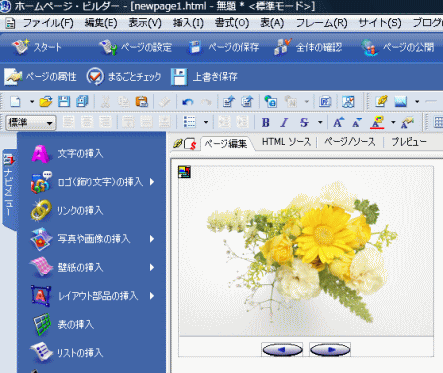Toggle italic formatting
The width and height of the screenshot is (443, 373).
(x=284, y=123)
